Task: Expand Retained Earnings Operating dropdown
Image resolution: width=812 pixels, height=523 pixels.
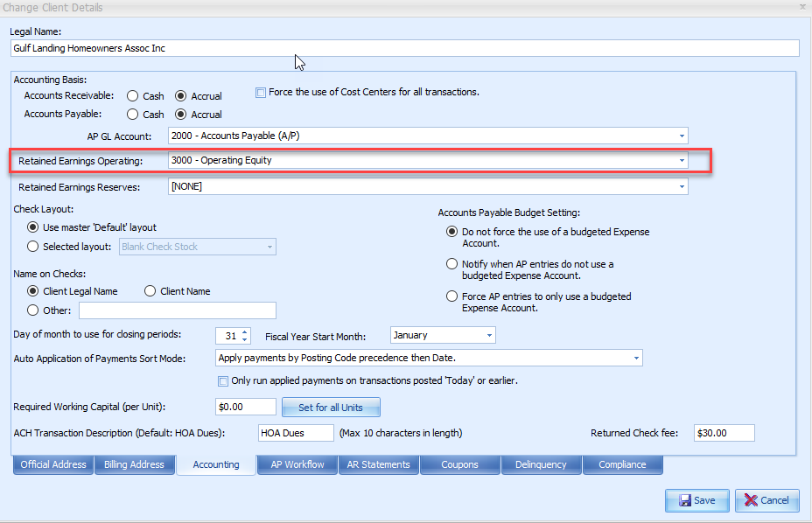Action: [x=681, y=161]
